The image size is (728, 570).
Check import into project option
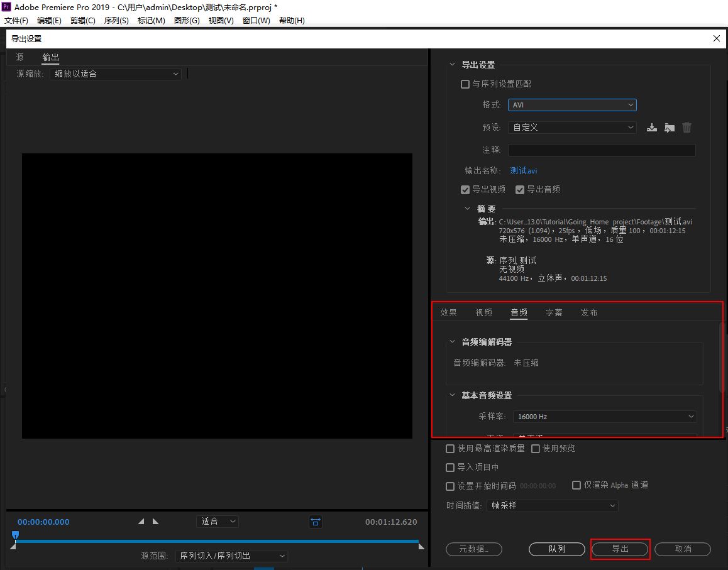click(450, 468)
